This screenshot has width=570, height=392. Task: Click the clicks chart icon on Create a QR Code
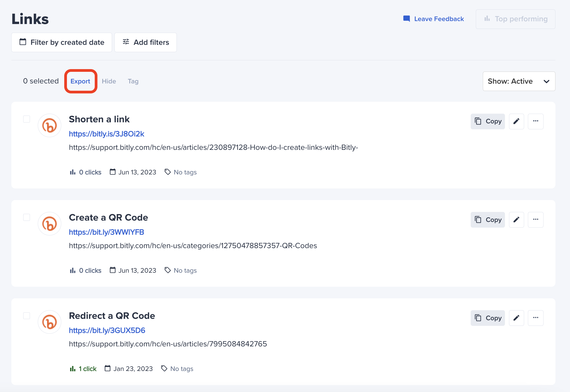(72, 270)
